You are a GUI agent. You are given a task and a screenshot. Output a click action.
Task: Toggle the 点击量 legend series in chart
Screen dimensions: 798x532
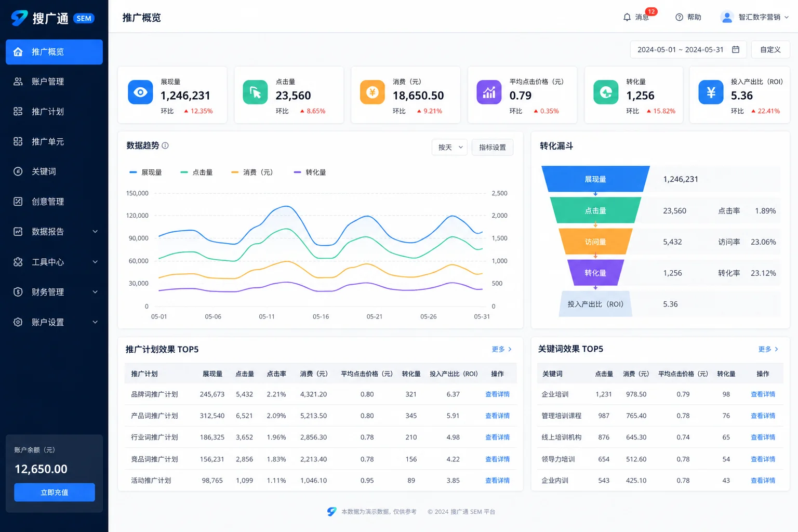click(x=196, y=172)
